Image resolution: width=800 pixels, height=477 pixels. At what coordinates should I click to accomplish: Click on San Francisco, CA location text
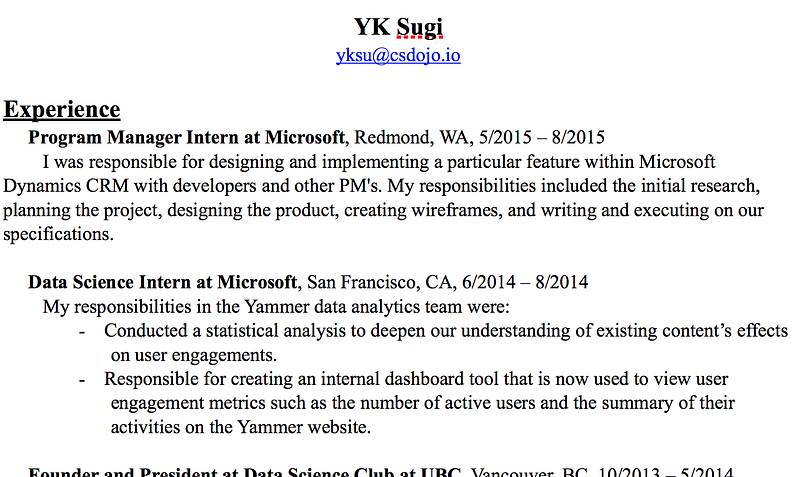[x=382, y=282]
